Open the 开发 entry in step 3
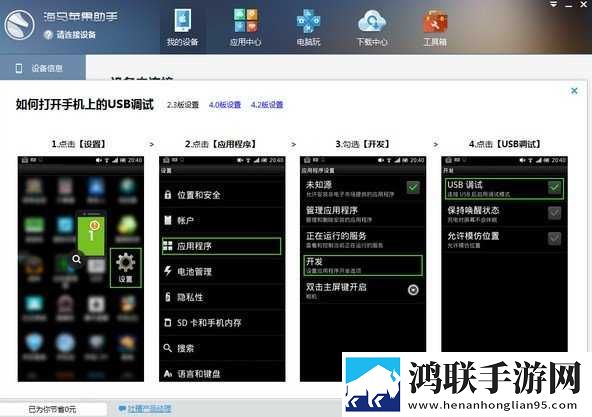 [x=362, y=265]
